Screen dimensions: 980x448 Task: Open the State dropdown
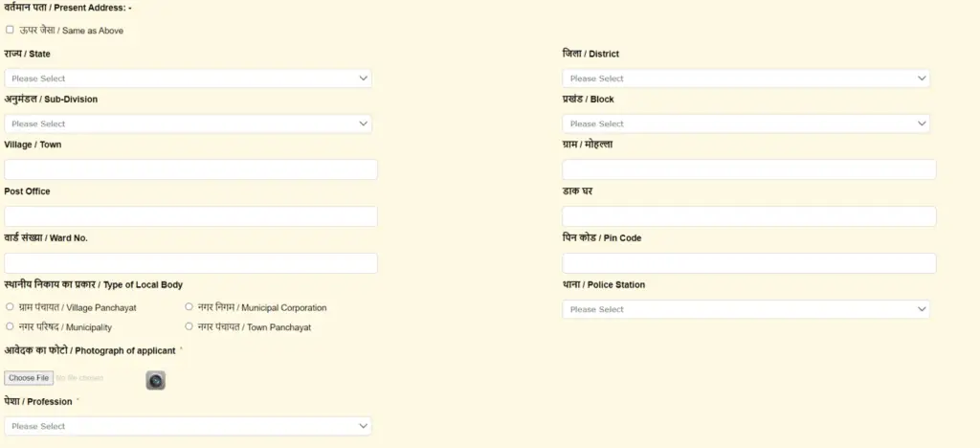(188, 78)
